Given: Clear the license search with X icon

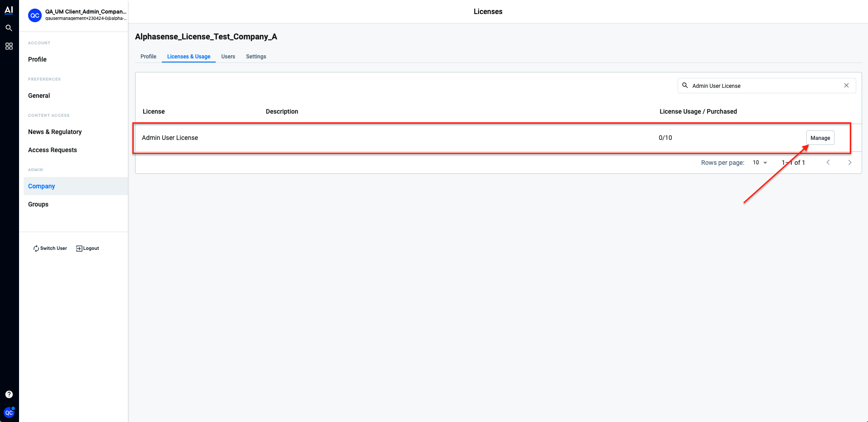Looking at the screenshot, I should [x=846, y=86].
